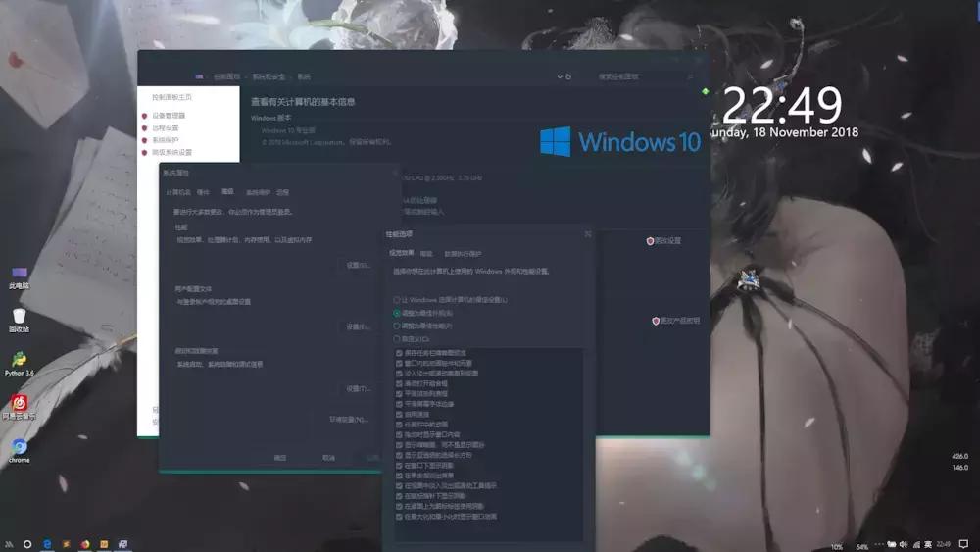Click the Cortana circle on the taskbar

pos(27,544)
